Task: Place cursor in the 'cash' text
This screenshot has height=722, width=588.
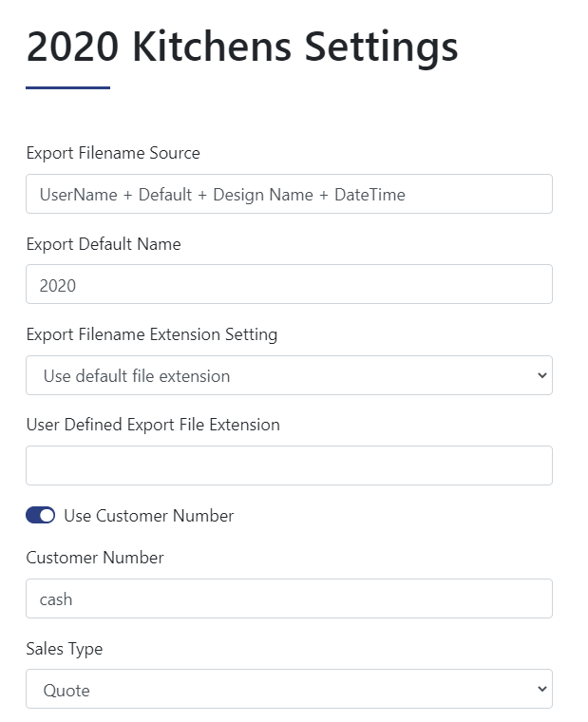Action: click(56, 599)
